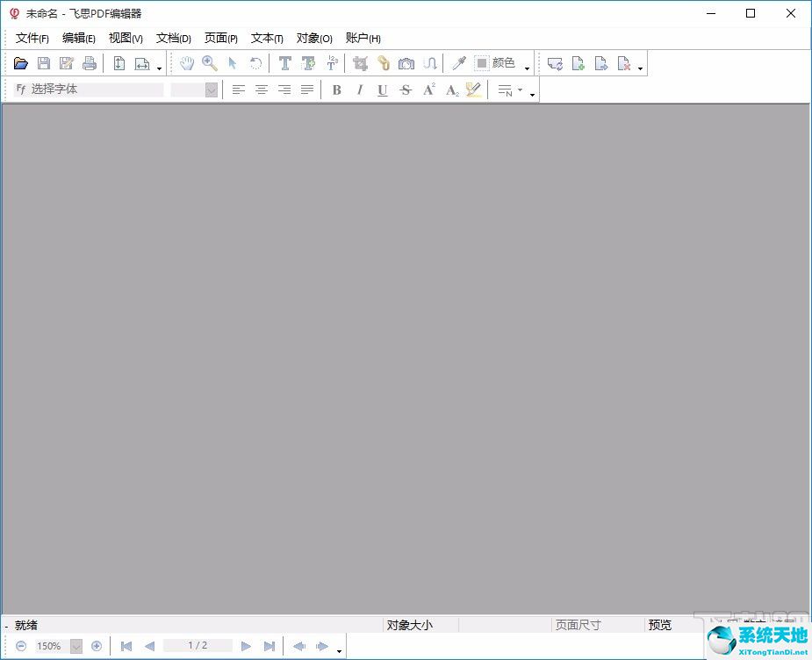
Task: Click the camera Snapshot tool
Action: [x=406, y=63]
